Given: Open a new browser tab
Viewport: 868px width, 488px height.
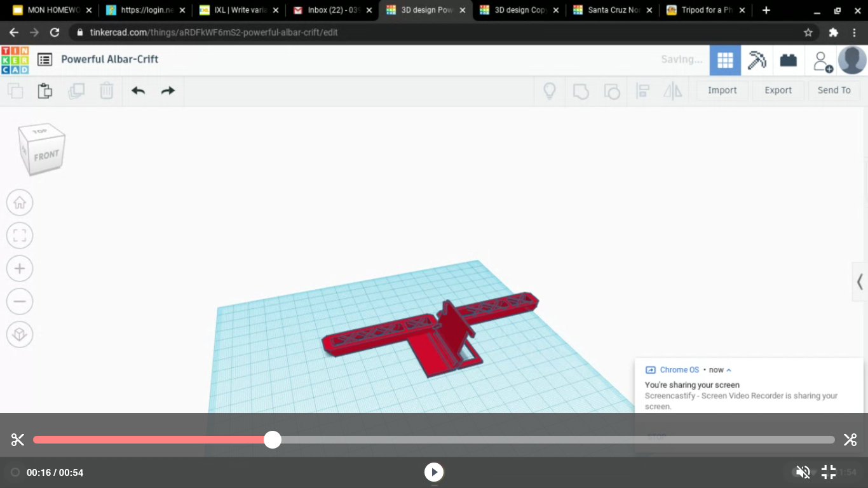Looking at the screenshot, I should [x=766, y=10].
